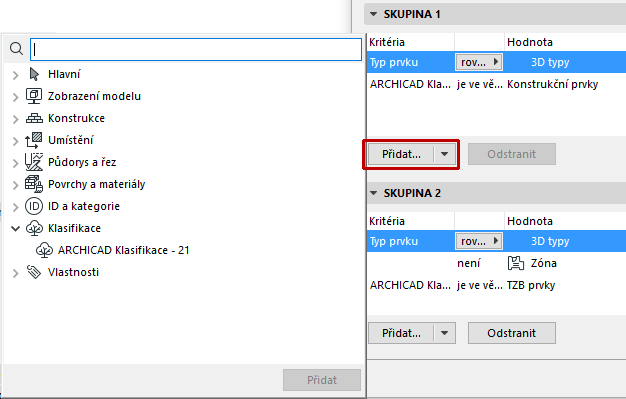Screen dimensions: 626x399
Task: Click the Vlastnosti tag icon
Action: [34, 272]
